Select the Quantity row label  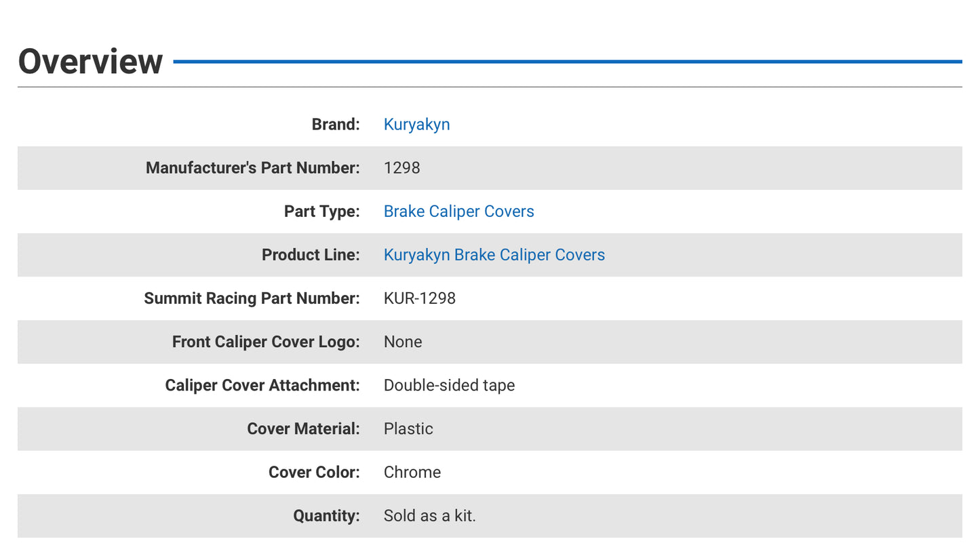point(326,515)
